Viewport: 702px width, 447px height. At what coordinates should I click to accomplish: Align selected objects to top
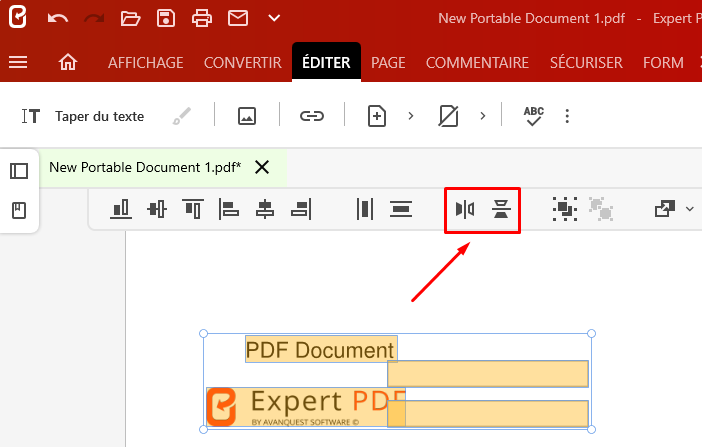(x=193, y=209)
